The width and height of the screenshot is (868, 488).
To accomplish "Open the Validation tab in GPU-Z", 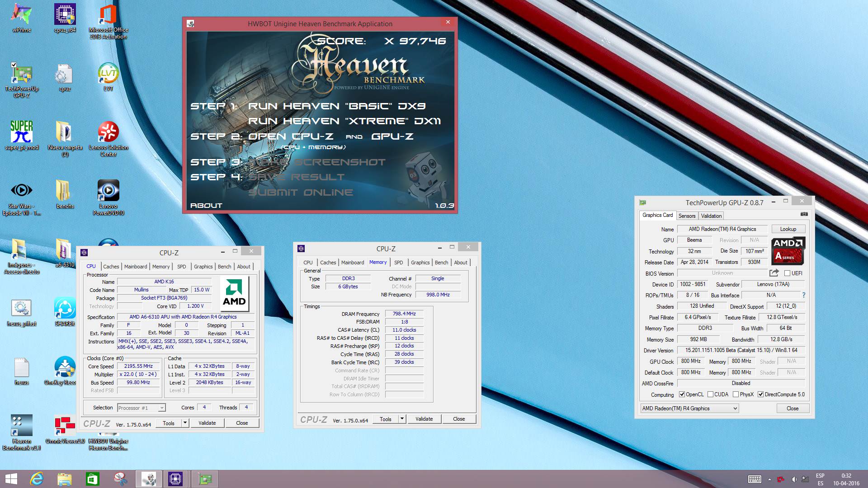I will click(x=711, y=216).
